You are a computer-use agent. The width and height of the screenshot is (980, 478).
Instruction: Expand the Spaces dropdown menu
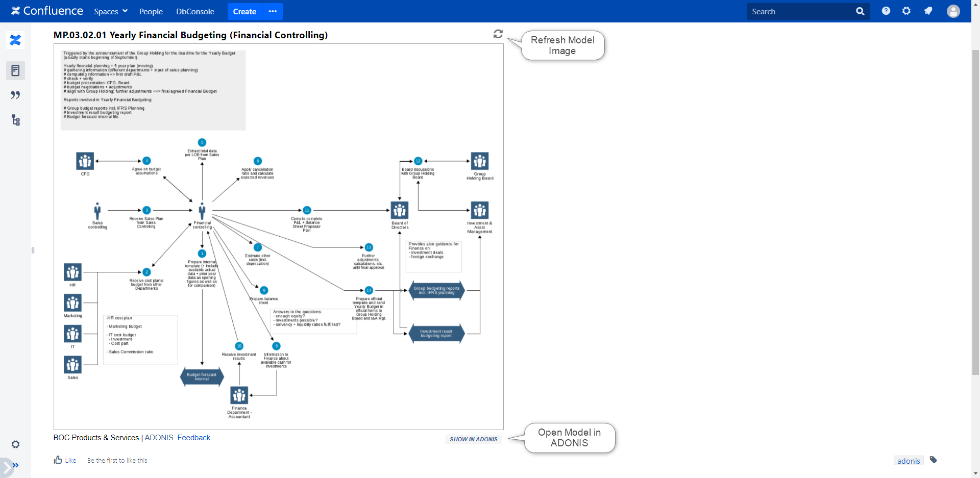pos(110,11)
